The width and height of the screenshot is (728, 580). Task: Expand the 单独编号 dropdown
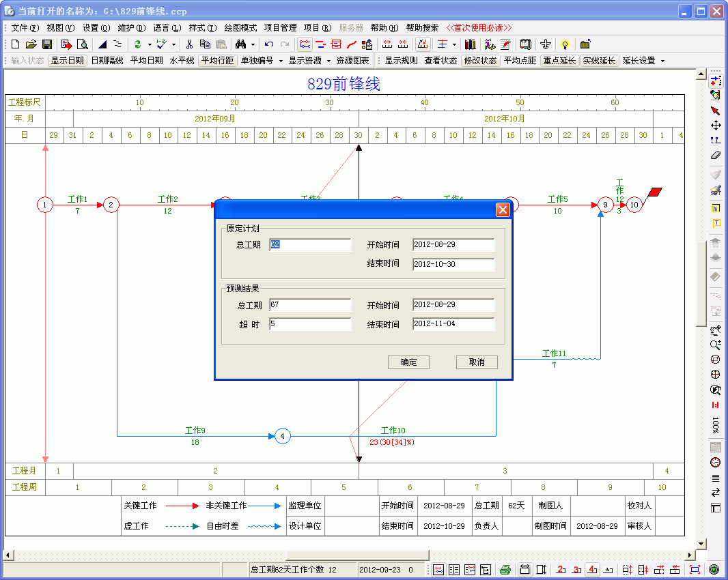262,61
